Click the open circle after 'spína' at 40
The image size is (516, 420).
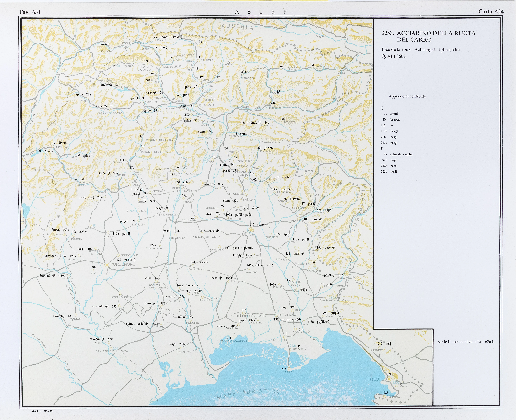point(92,156)
